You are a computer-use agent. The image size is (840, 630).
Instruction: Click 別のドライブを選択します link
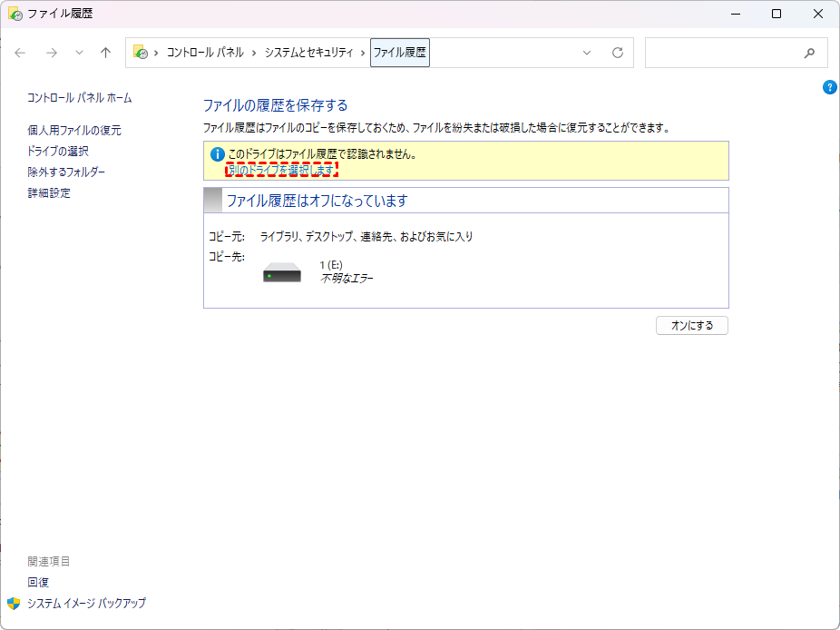pyautogui.click(x=281, y=170)
